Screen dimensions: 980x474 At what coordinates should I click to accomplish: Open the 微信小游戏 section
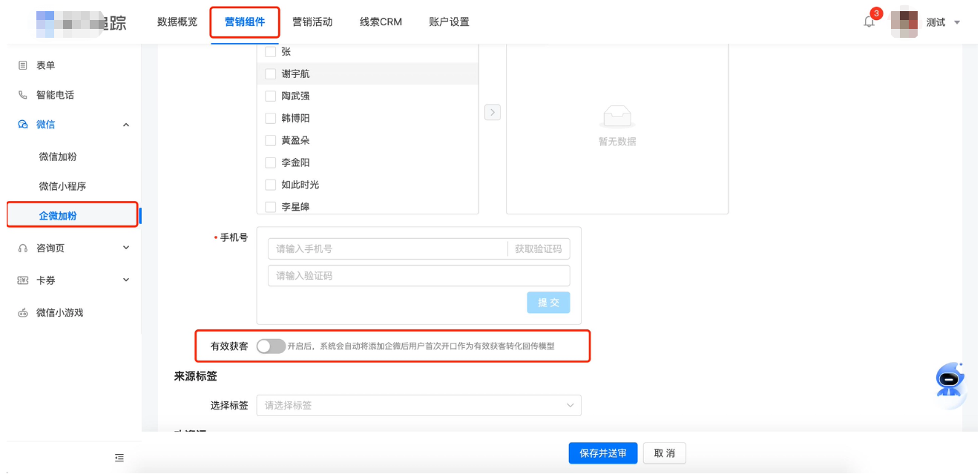coord(56,312)
